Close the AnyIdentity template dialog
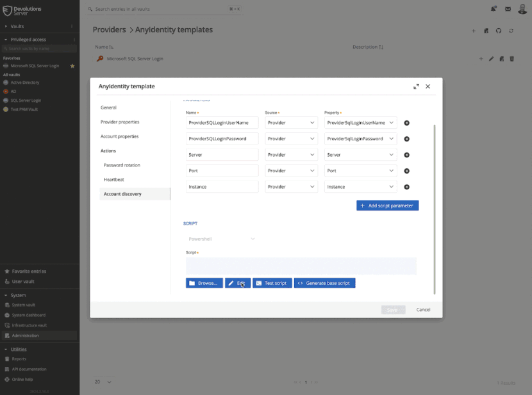532x395 pixels. point(428,86)
